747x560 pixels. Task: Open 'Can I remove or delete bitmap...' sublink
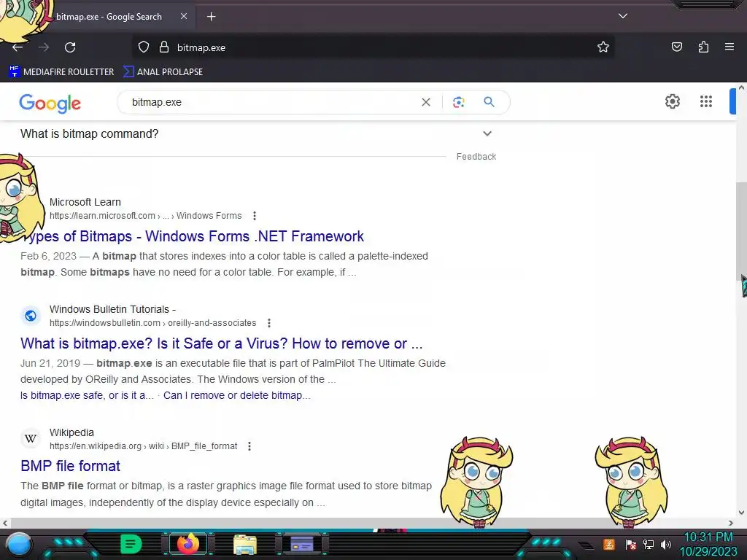pyautogui.click(x=237, y=395)
